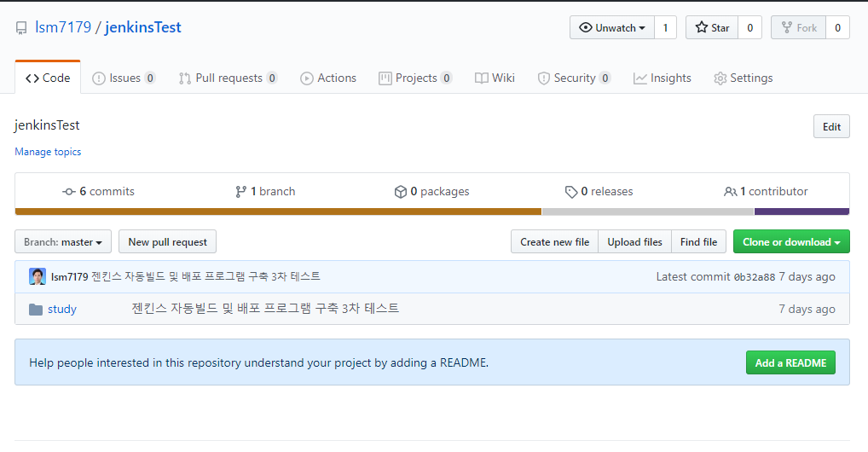Click the orange language bar segment
Viewport: 868px width, 452px height.
[278, 212]
